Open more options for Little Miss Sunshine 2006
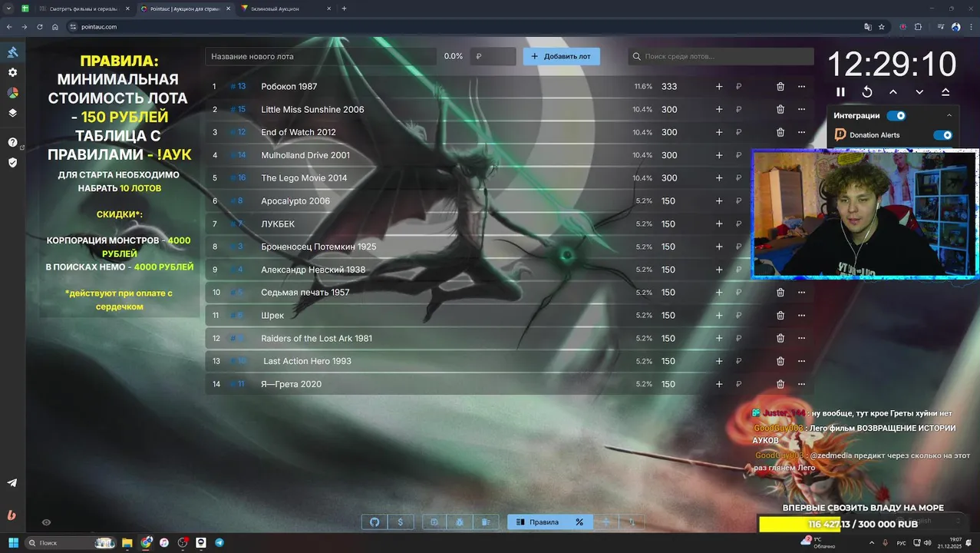Image resolution: width=980 pixels, height=553 pixels. click(802, 109)
